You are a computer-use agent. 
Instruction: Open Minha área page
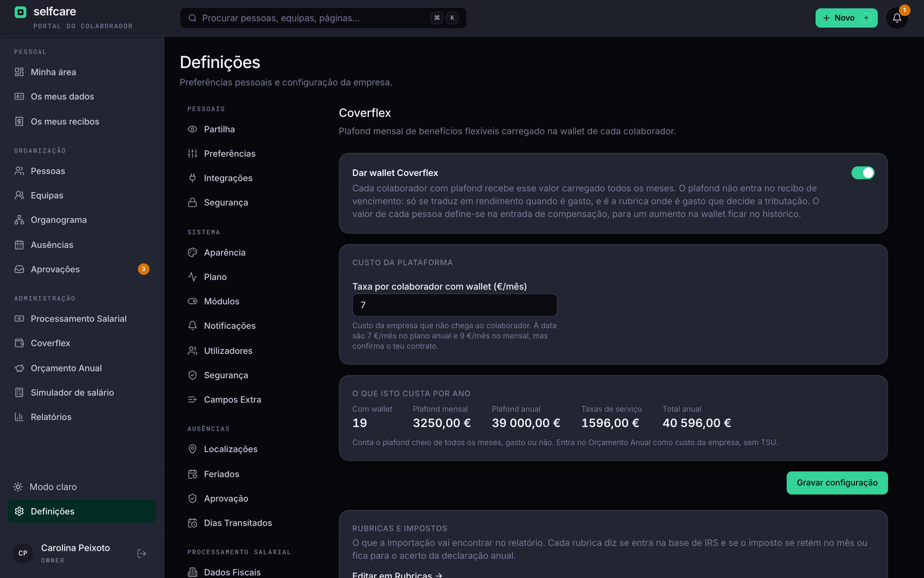pyautogui.click(x=82, y=72)
